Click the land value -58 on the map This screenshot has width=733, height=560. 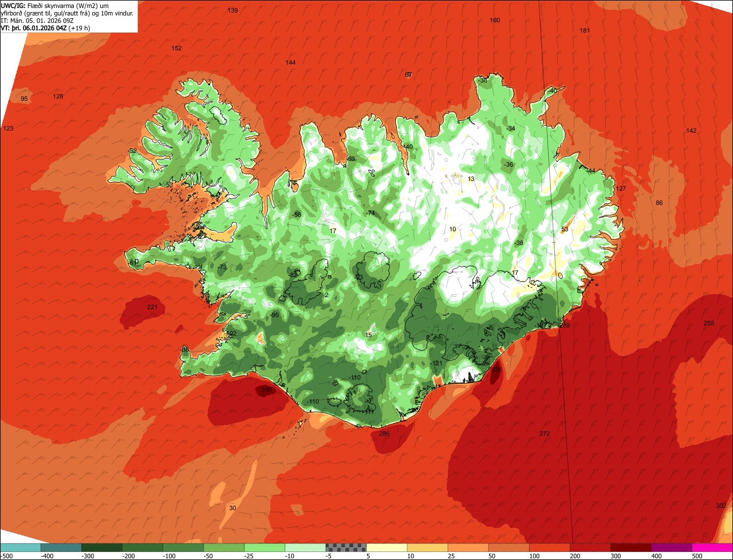tap(297, 215)
